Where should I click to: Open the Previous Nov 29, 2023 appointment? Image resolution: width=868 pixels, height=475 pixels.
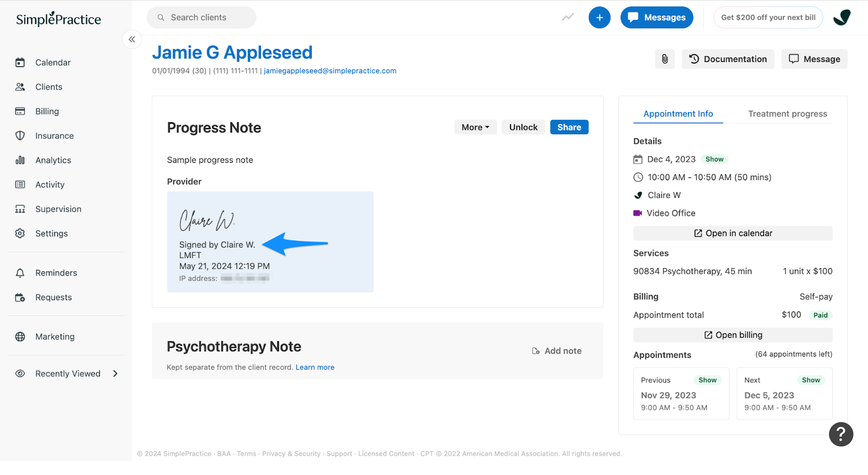[681, 394]
